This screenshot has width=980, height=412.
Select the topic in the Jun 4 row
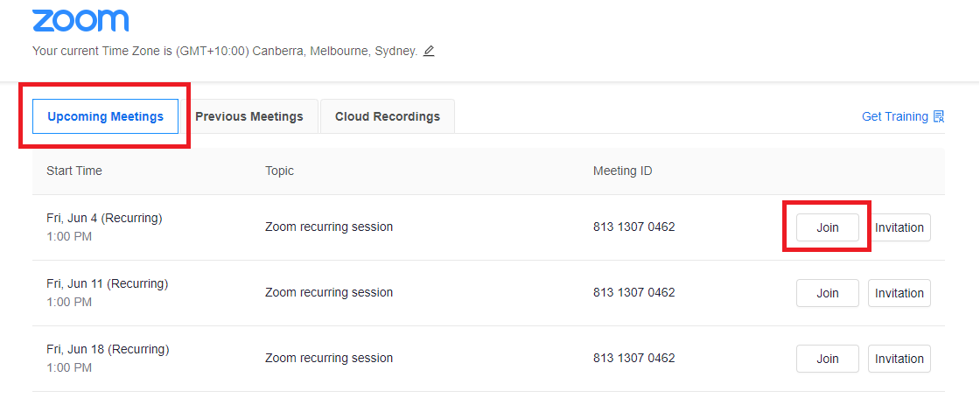coord(329,227)
